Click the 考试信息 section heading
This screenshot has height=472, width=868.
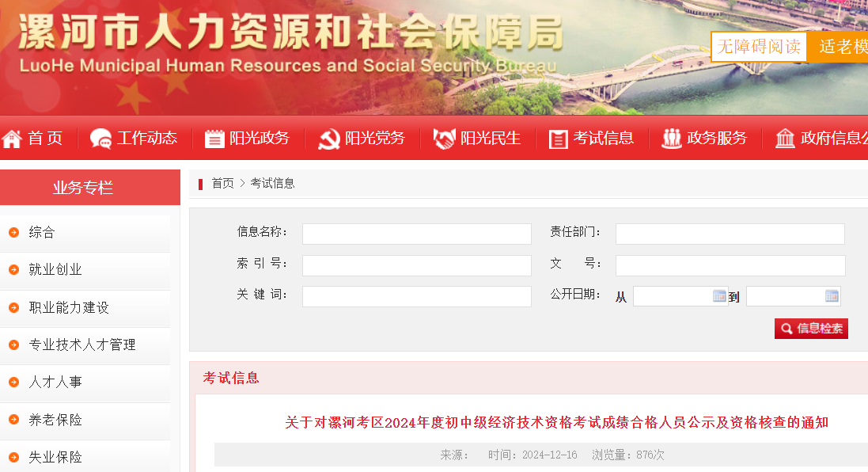(231, 379)
